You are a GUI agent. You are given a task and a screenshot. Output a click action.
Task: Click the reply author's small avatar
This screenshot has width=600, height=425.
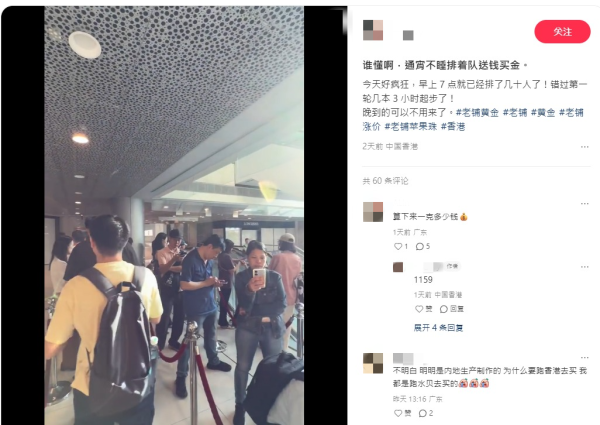398,267
